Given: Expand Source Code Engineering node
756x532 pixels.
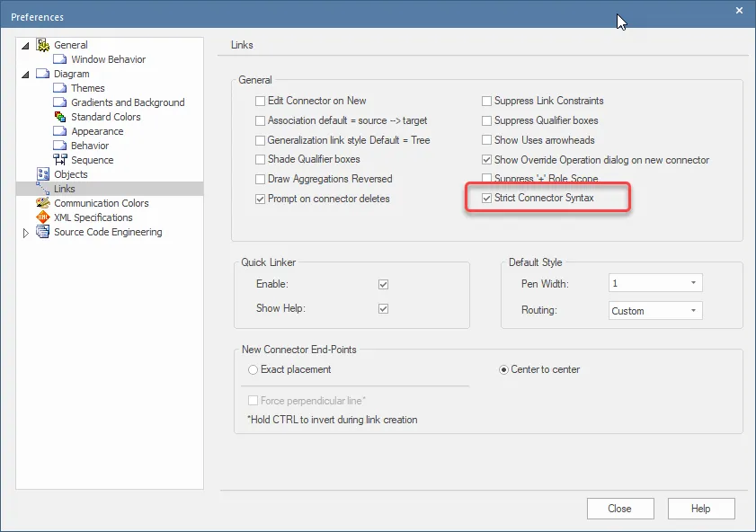Looking at the screenshot, I should 26,234.
